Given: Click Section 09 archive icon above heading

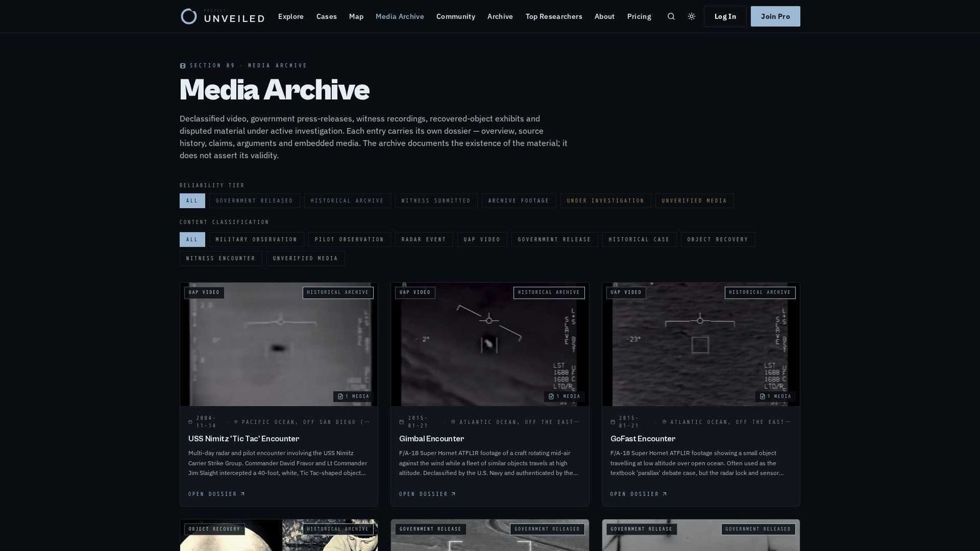Looking at the screenshot, I should [x=182, y=66].
